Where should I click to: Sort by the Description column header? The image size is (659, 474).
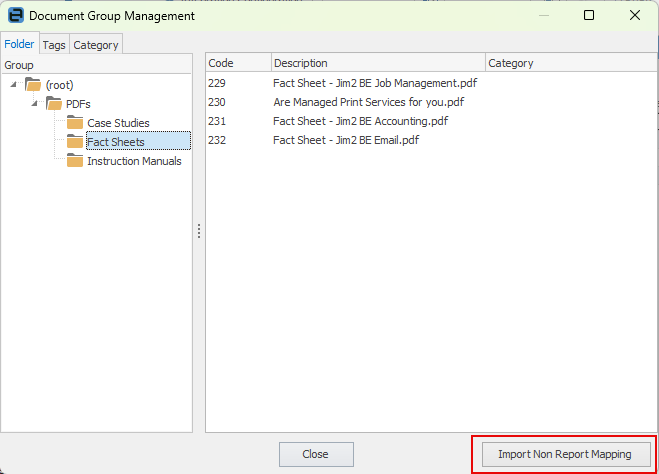coord(378,63)
